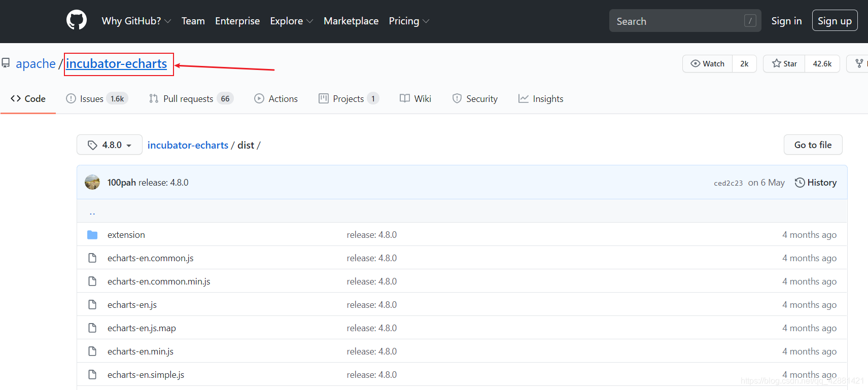The width and height of the screenshot is (868, 390).
Task: Focus the GitHub Search field
Action: pyautogui.click(x=685, y=21)
